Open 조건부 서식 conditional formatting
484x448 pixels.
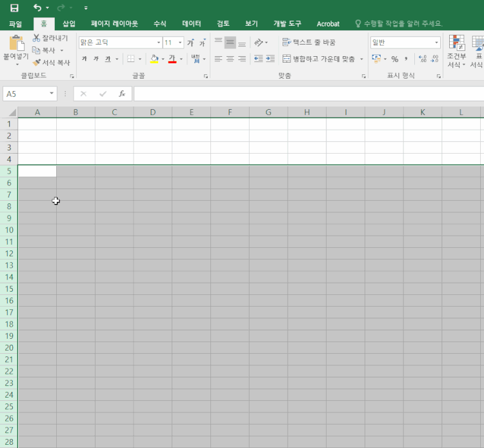pos(457,52)
